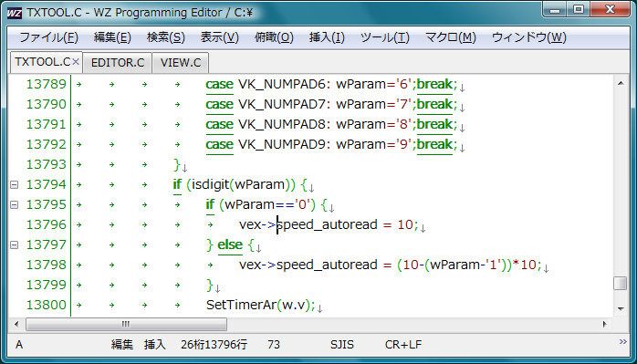This screenshot has height=364, width=637.
Task: Click the horizontal scrollbar right arrow
Action: (x=605, y=324)
